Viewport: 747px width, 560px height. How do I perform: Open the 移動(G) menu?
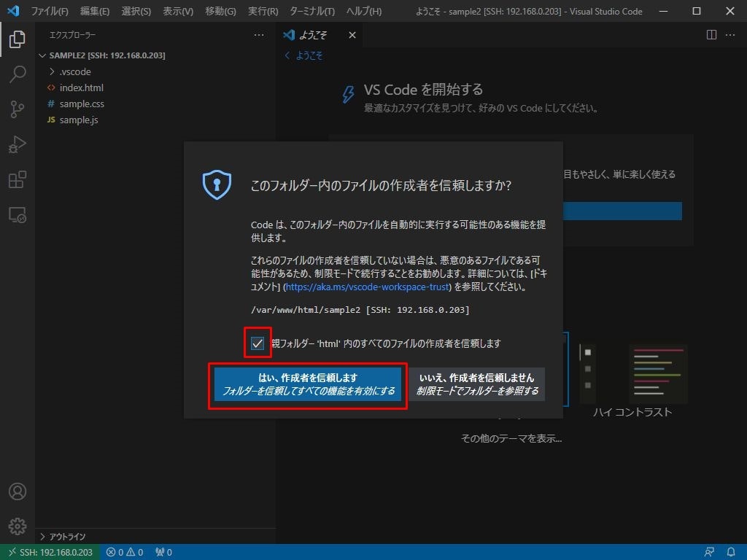click(x=220, y=11)
